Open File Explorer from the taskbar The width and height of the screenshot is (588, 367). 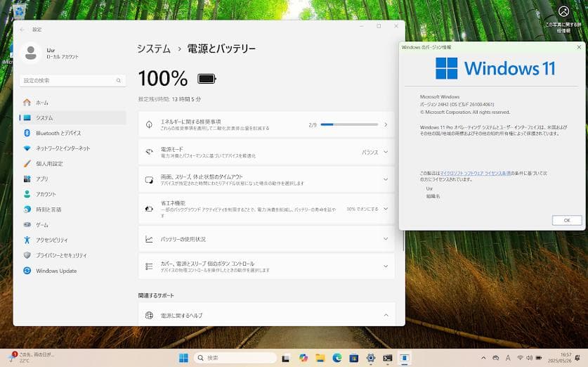320,358
